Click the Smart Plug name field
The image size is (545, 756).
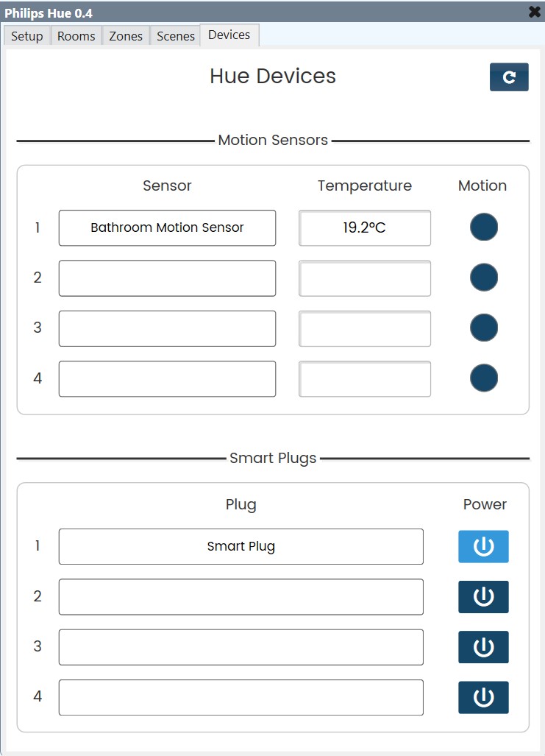(x=241, y=546)
